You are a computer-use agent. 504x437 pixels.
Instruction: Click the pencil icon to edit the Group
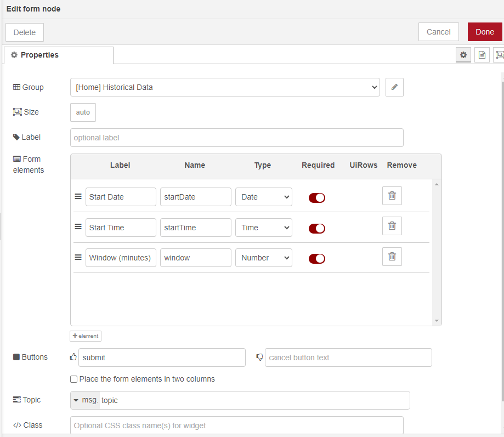[394, 87]
